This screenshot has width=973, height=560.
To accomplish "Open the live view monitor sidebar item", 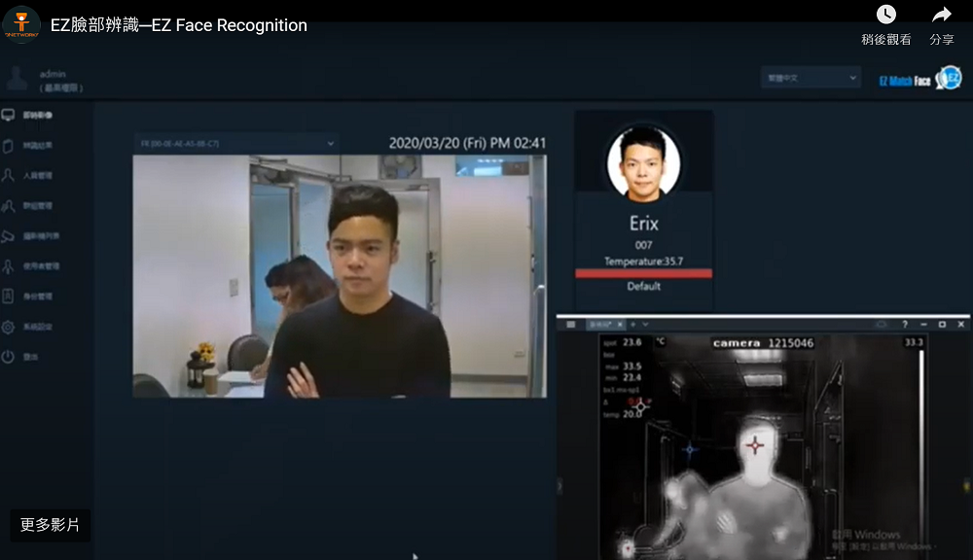I will click(28, 115).
